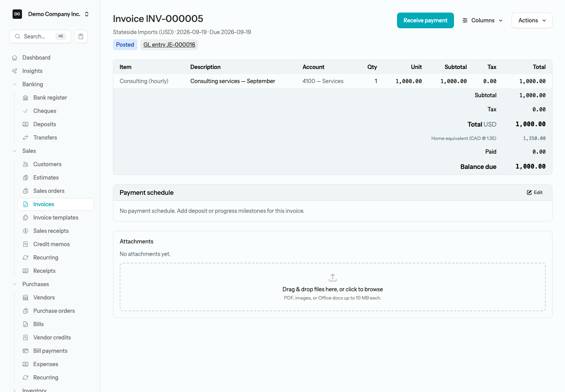
Task: Click the Sales receipts dollar icon
Action: pyautogui.click(x=26, y=231)
